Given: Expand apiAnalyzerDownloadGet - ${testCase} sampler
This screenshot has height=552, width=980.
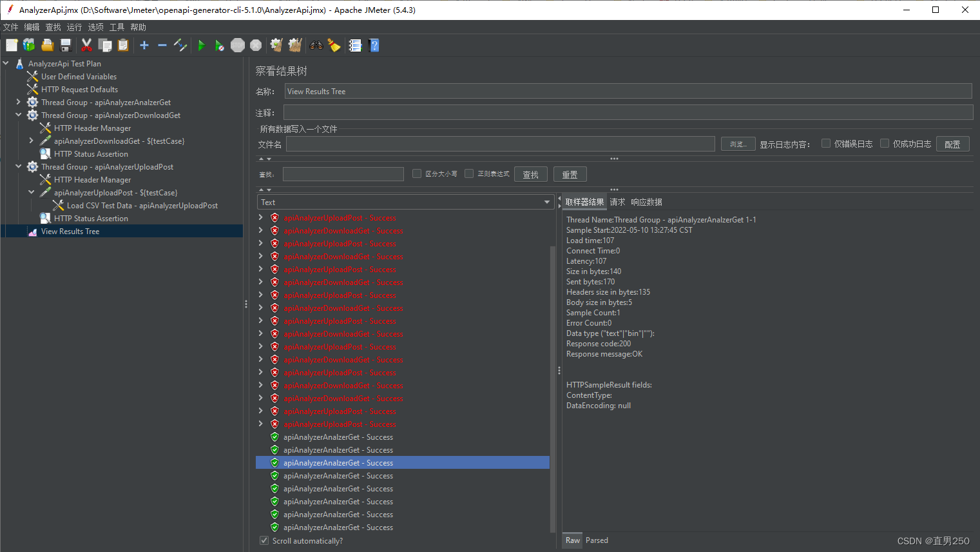Looking at the screenshot, I should pos(31,141).
